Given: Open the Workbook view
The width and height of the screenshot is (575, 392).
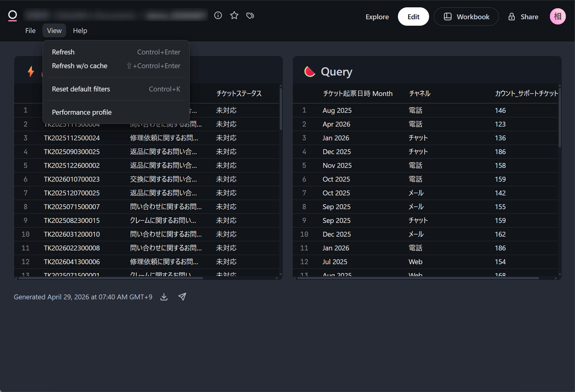Looking at the screenshot, I should (x=466, y=17).
